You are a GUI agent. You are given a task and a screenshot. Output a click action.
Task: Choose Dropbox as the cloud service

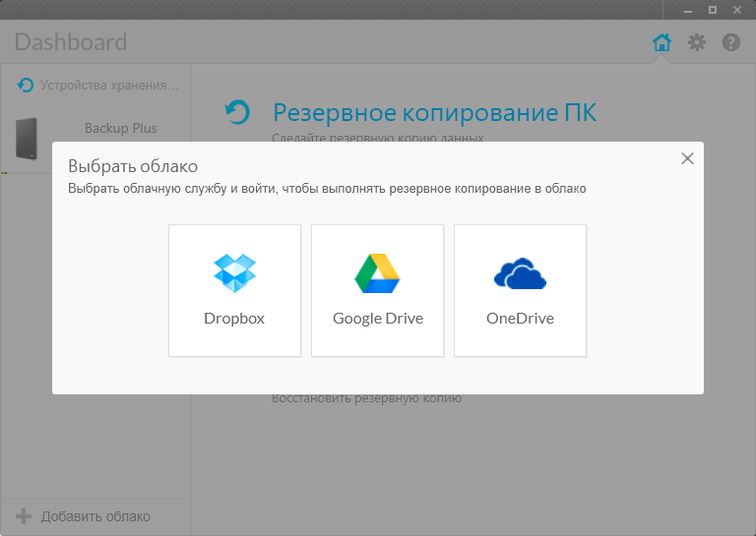tap(235, 290)
